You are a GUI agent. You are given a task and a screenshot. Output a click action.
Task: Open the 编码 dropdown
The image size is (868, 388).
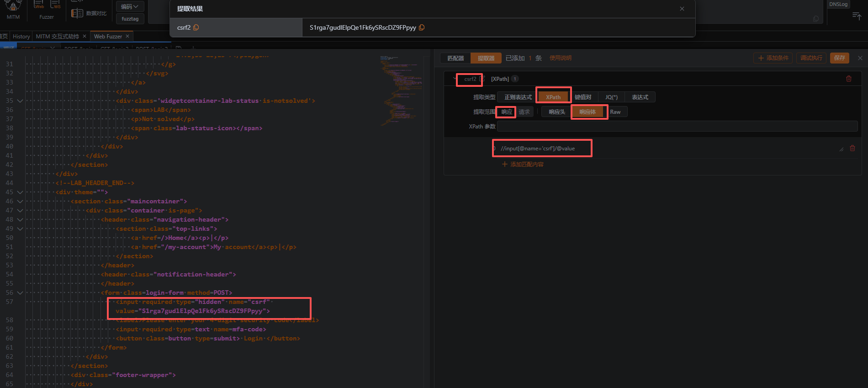tap(130, 6)
